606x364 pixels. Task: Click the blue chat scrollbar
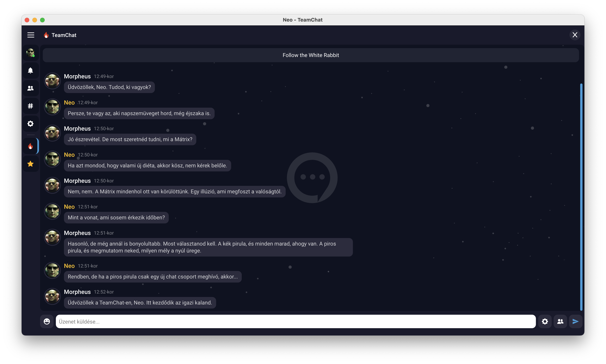tap(581, 196)
